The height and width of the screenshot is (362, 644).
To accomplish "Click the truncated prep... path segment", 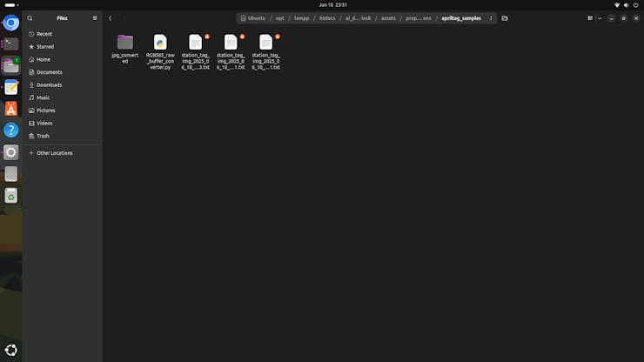I will [419, 18].
